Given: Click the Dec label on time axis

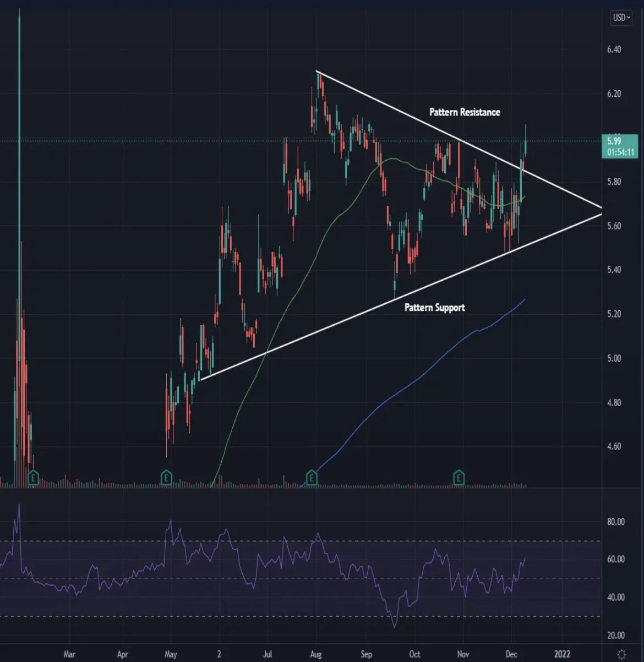Looking at the screenshot, I should [511, 654].
